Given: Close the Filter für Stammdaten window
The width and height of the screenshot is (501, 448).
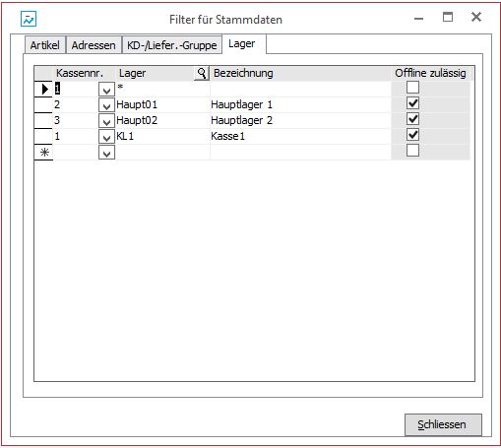Looking at the screenshot, I should click(x=476, y=17).
